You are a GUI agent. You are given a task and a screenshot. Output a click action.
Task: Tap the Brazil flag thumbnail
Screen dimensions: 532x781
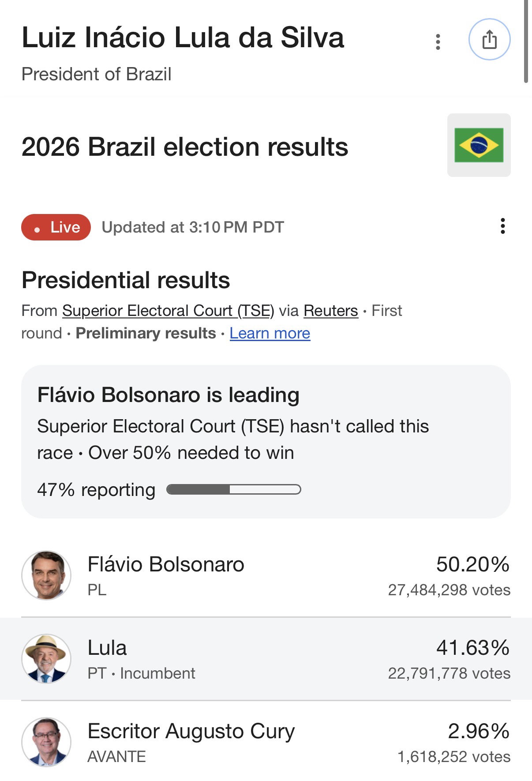(x=479, y=145)
